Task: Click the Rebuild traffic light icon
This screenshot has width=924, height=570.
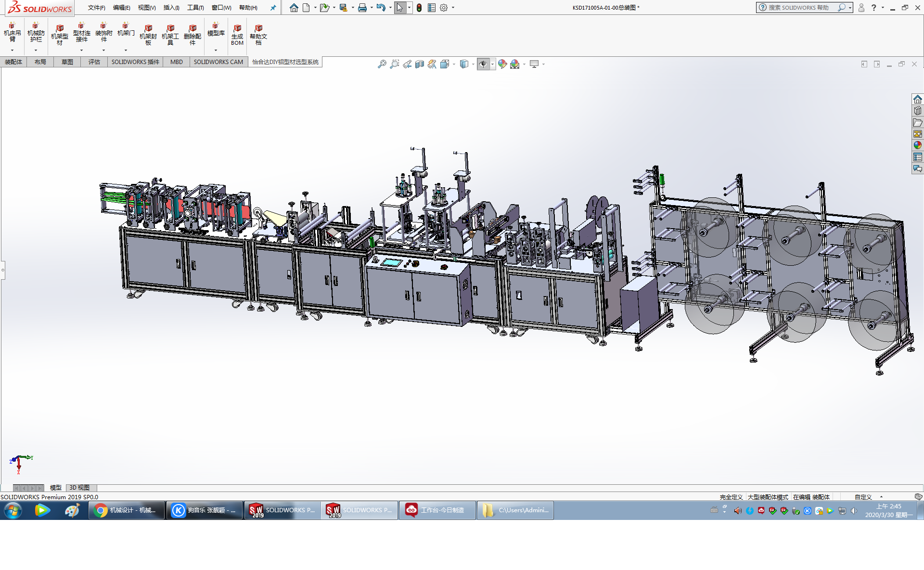Action: (419, 8)
